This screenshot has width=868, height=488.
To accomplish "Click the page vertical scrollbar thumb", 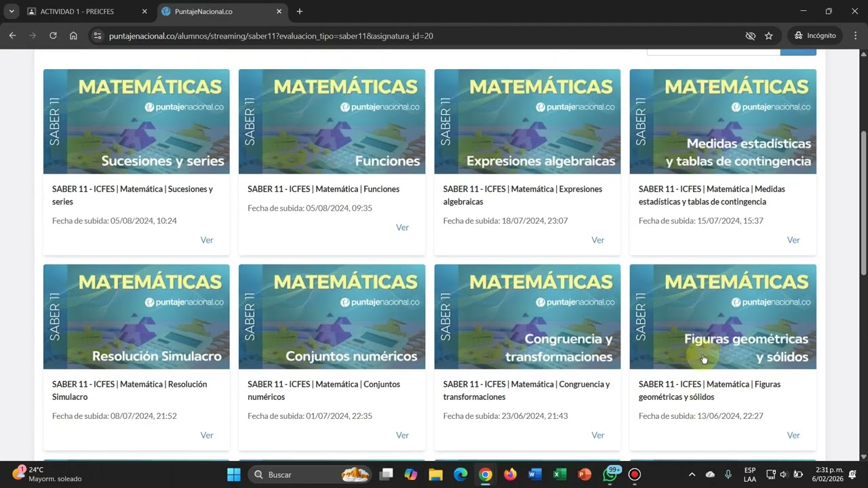I will tap(863, 203).
